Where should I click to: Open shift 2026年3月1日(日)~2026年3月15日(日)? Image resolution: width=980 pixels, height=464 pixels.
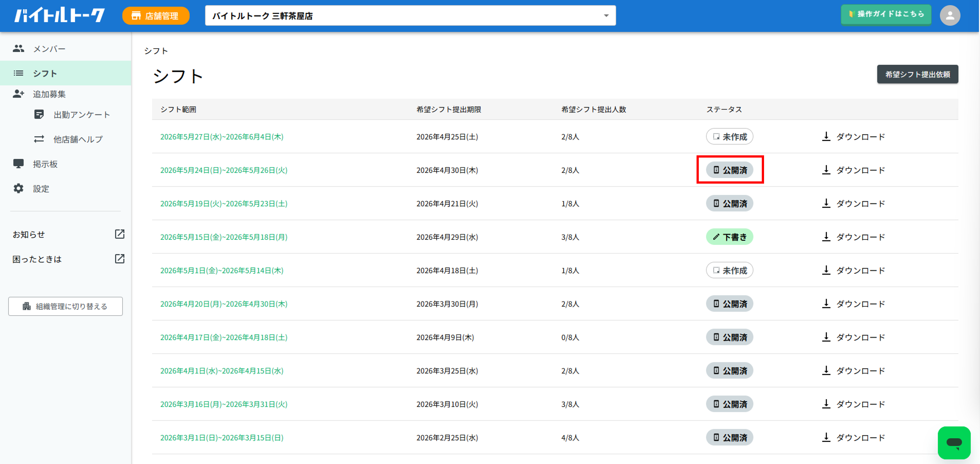(222, 438)
